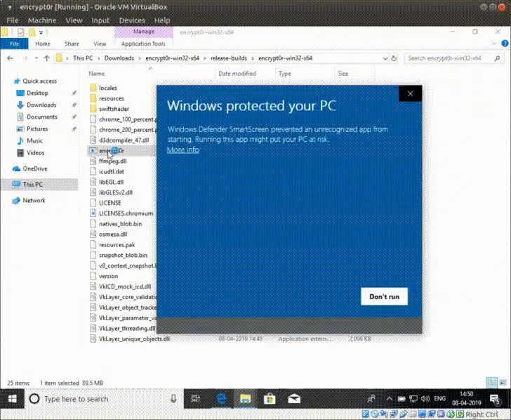511x420 pixels.
Task: Select the resources folder
Action: click(112, 98)
